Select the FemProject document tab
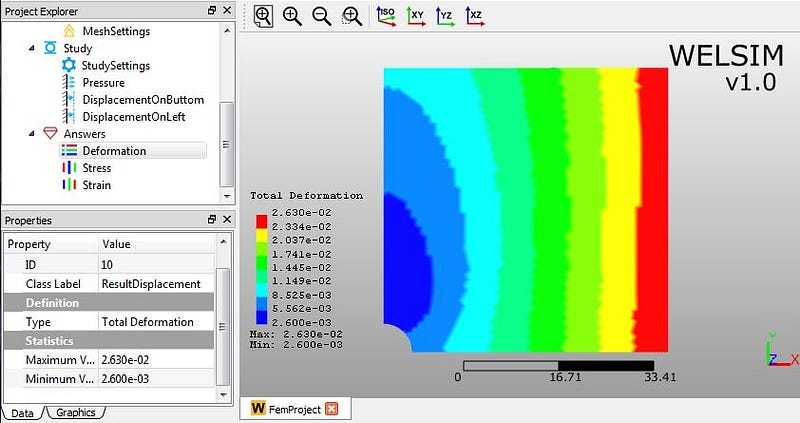This screenshot has width=800, height=423. (x=294, y=409)
